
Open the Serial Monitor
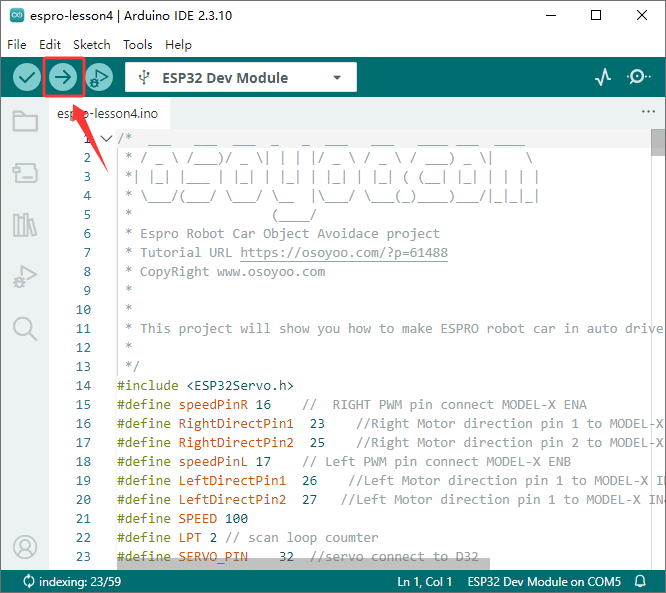point(638,77)
